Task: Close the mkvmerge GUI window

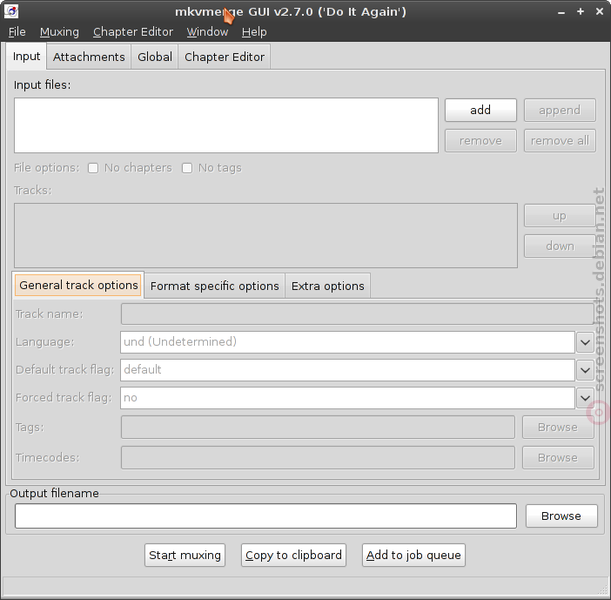Action: point(600,12)
